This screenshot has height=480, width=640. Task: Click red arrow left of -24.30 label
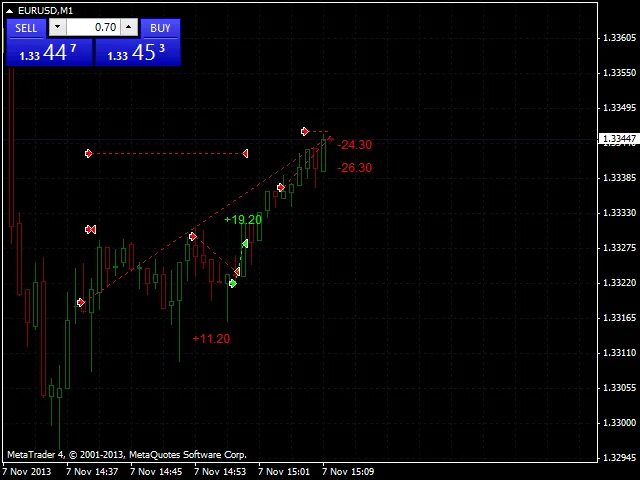[x=305, y=131]
